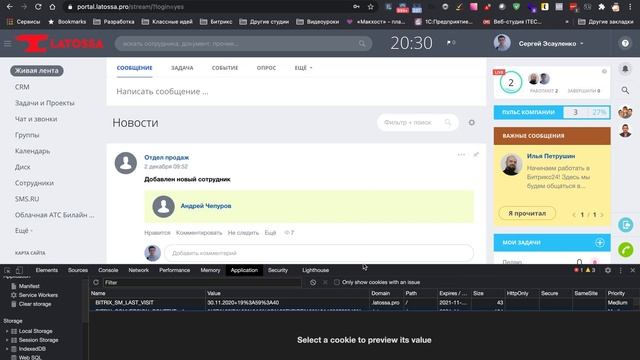Open the Elements DevTools tab
The height and width of the screenshot is (360, 640).
click(x=47, y=270)
